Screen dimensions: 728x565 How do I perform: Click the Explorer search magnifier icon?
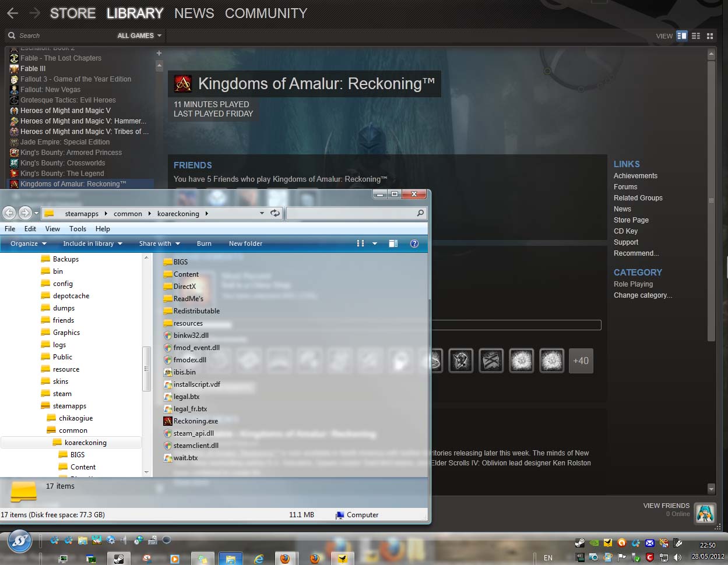click(420, 213)
